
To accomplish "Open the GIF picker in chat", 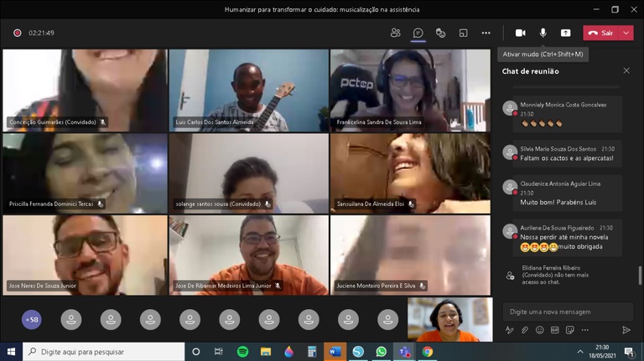I will point(555,330).
